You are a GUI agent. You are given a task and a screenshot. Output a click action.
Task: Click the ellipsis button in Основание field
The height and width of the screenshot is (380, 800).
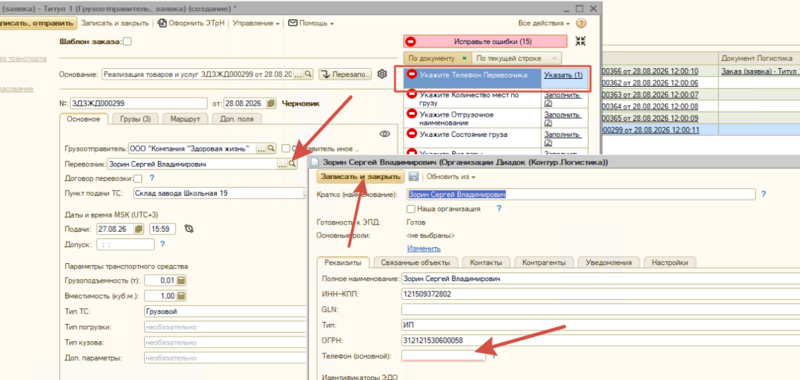[x=299, y=74]
